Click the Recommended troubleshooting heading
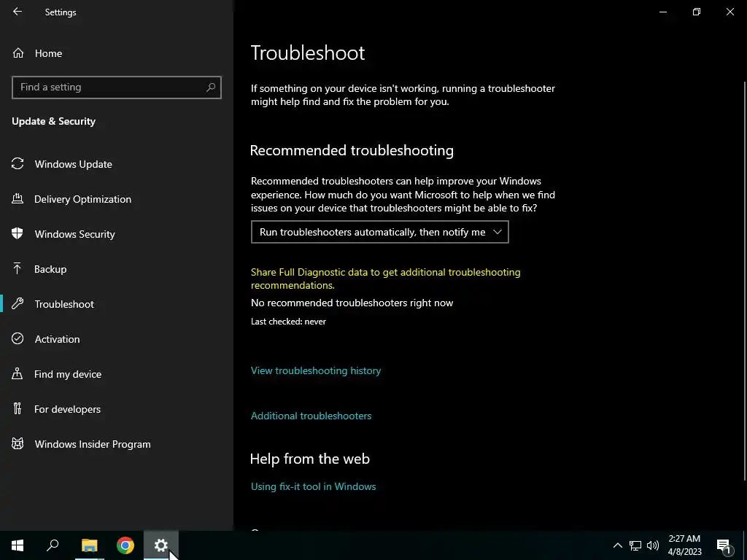Screen dimensions: 747x560 coord(352,150)
